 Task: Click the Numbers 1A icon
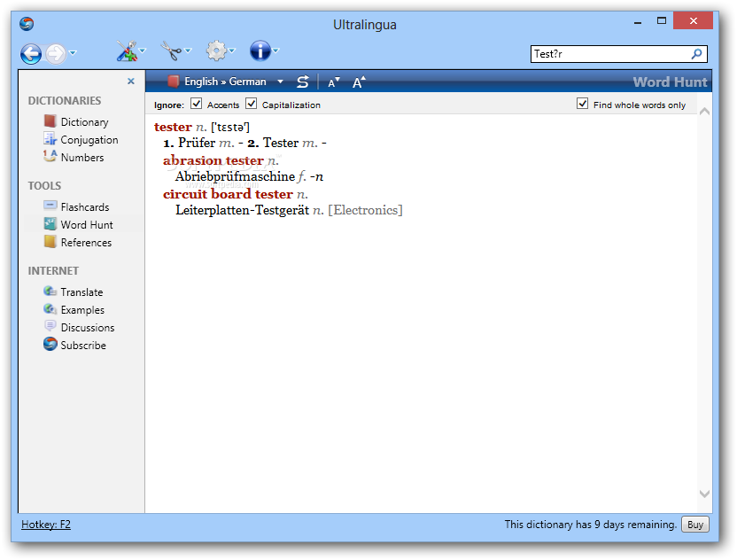(x=50, y=156)
